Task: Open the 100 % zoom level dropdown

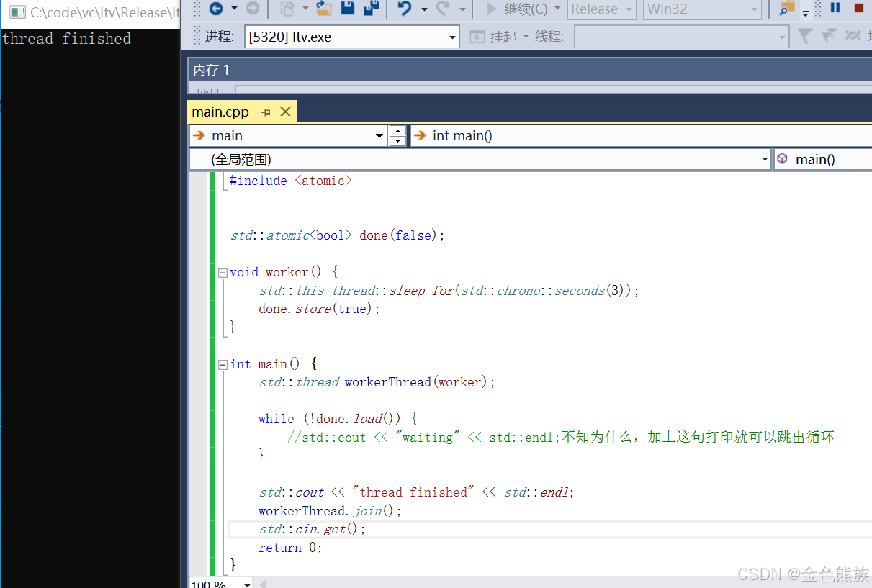Action: 220,584
